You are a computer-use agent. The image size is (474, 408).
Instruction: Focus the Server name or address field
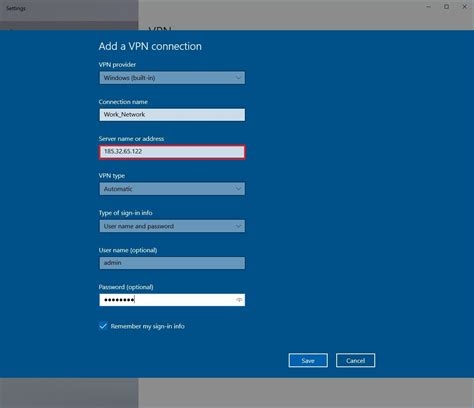tap(172, 152)
